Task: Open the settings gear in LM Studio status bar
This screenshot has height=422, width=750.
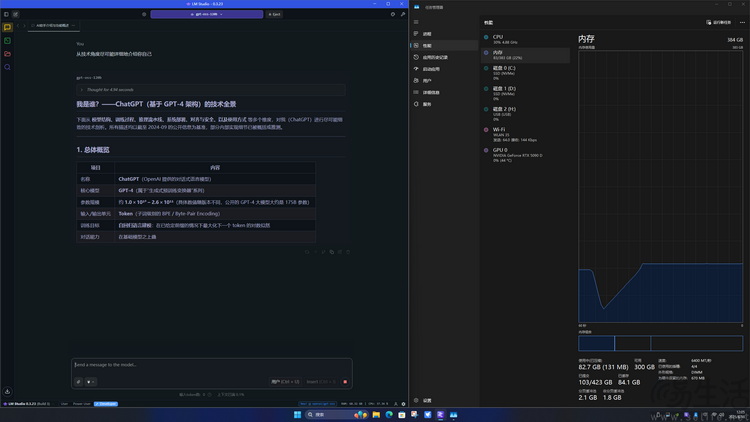Action: point(403,404)
